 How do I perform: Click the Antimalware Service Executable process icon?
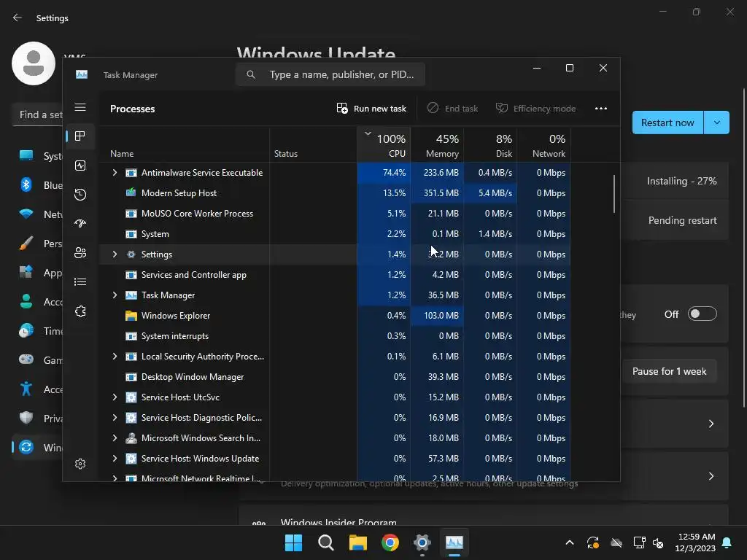(131, 173)
